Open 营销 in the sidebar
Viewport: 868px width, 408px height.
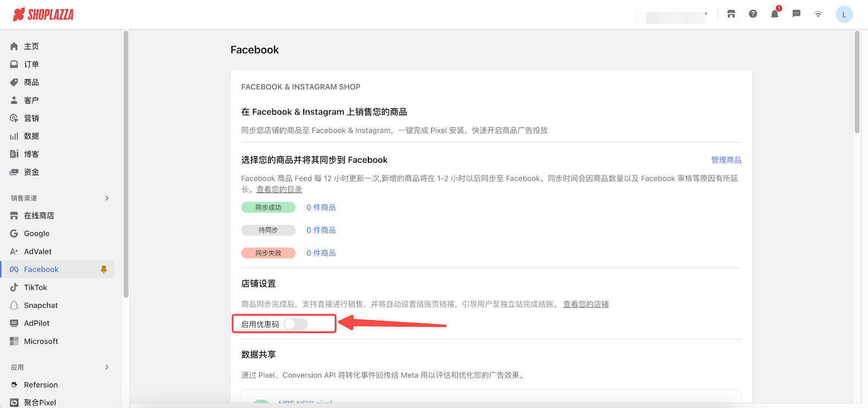[x=31, y=118]
